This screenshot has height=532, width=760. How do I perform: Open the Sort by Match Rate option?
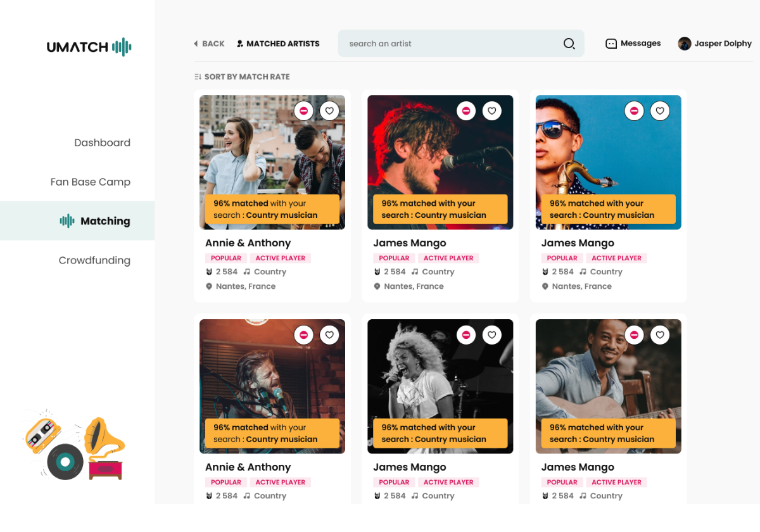pyautogui.click(x=242, y=77)
